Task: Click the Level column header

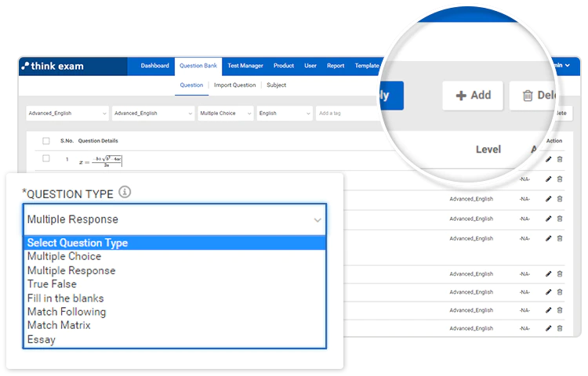Action: (x=488, y=150)
